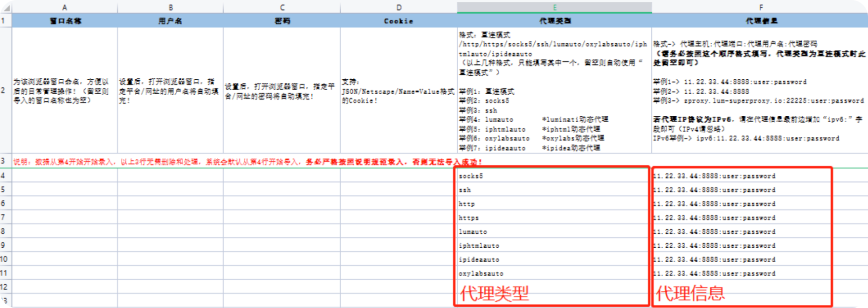This screenshot has width=868, height=308.
Task: Click the window name description cell in row 2
Action: [65, 90]
